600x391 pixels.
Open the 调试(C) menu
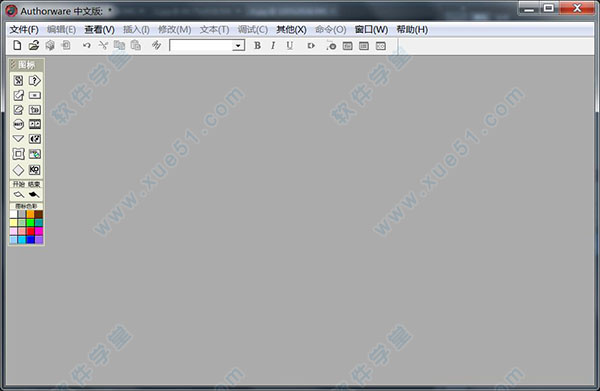click(253, 29)
